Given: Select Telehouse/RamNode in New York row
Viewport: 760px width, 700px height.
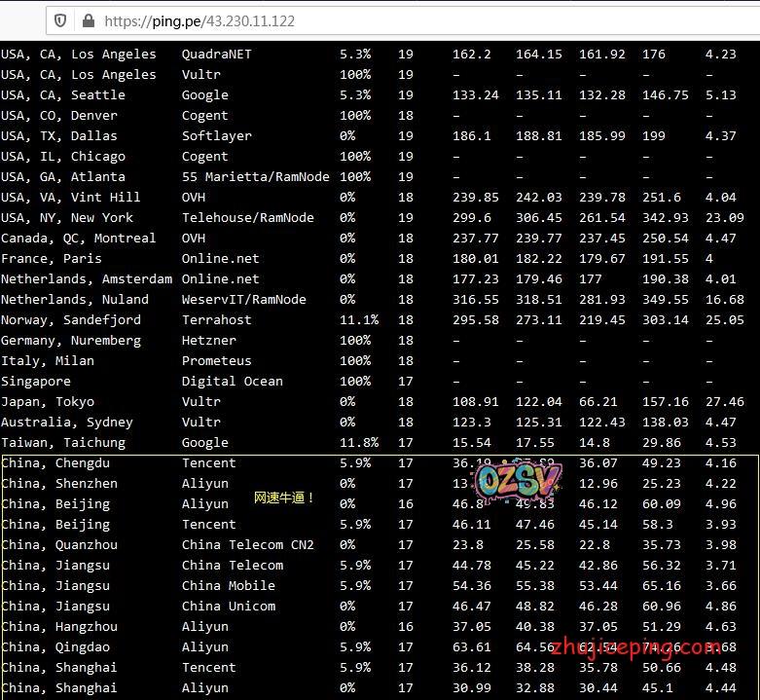Looking at the screenshot, I should click(x=247, y=218).
